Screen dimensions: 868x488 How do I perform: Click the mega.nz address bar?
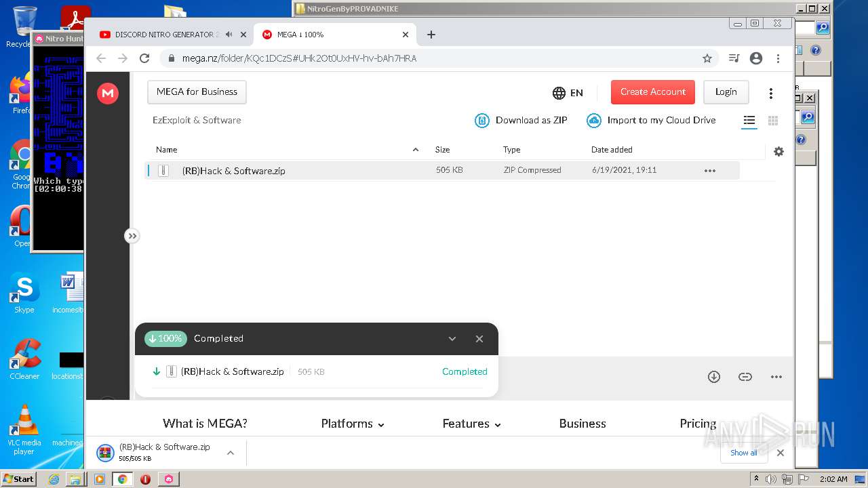(434, 58)
